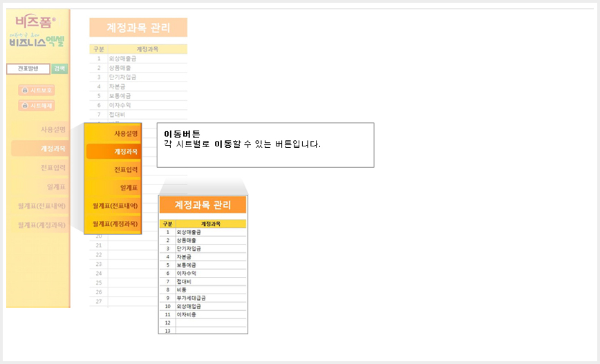Select 계정과목 in the faded left sidebar
This screenshot has width=600, height=364.
pos(40,149)
